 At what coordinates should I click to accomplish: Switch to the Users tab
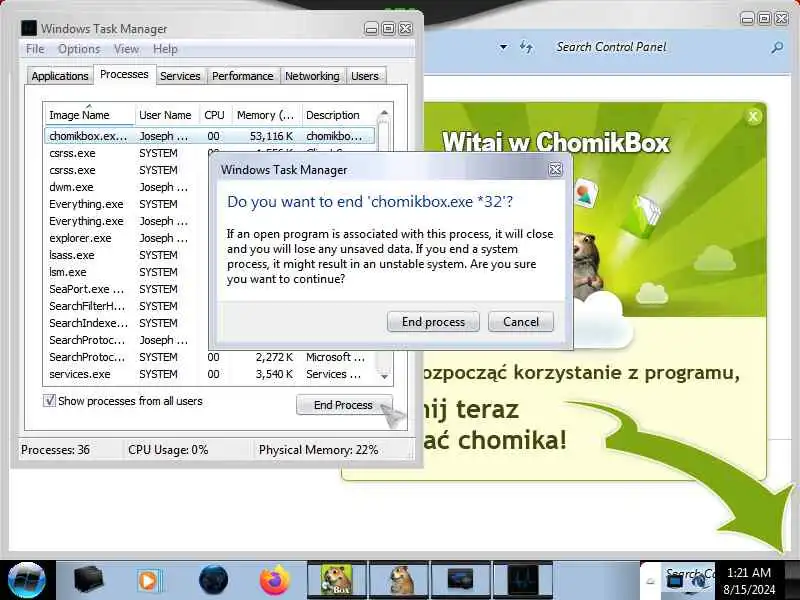pyautogui.click(x=365, y=76)
